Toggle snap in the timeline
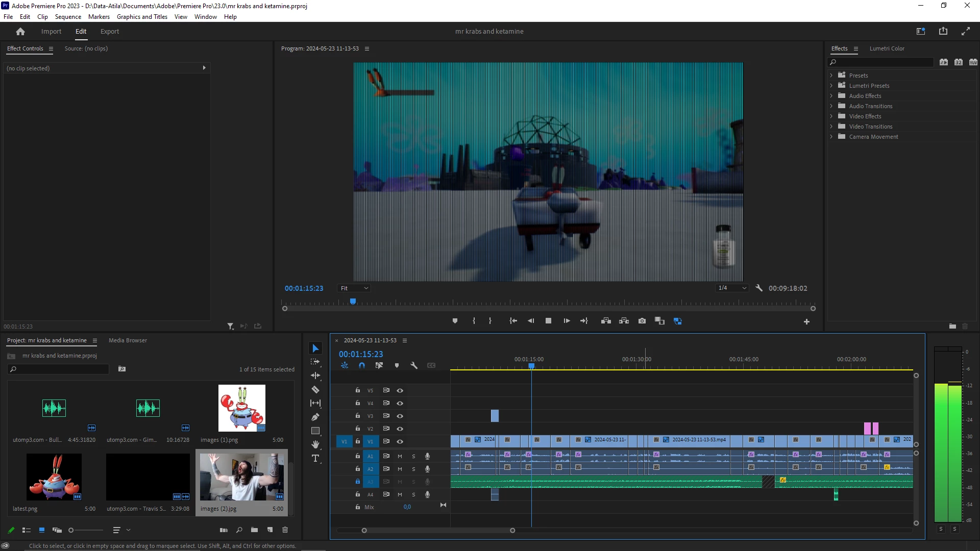Viewport: 980px width, 551px height. coord(362,365)
